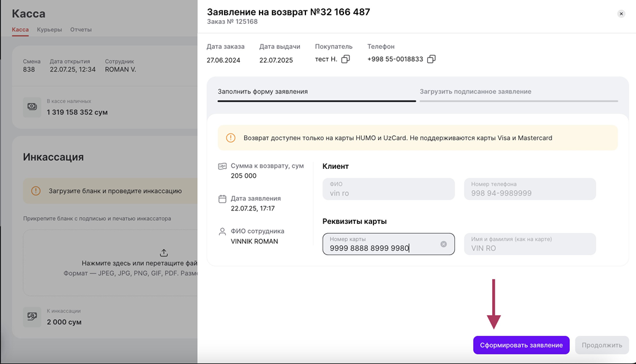The width and height of the screenshot is (636, 364).
Task: Open Загрузить подписанное заявление tab
Action: click(475, 92)
